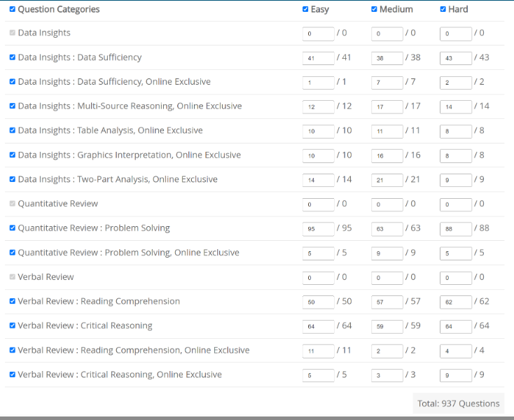Click Easy input for Data Sufficiency row

pyautogui.click(x=319, y=58)
